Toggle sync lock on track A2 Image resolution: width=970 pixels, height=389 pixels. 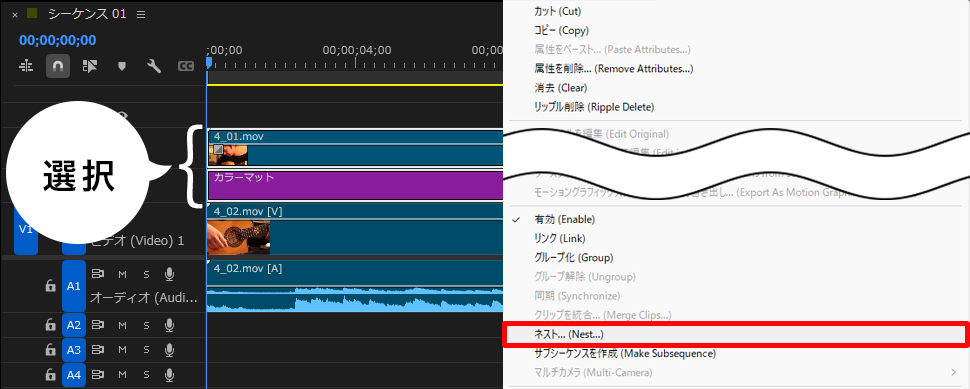tap(98, 325)
